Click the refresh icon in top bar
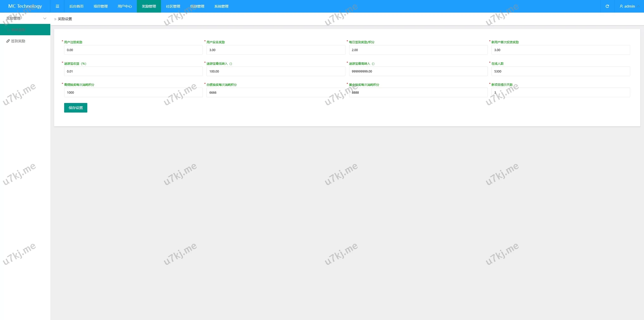This screenshot has width=644, height=320. [607, 6]
